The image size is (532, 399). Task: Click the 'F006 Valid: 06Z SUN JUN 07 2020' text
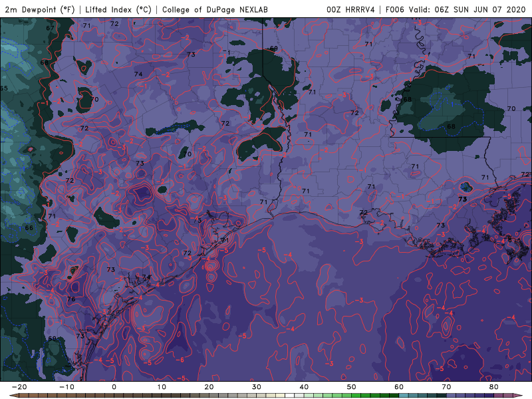coord(456,9)
